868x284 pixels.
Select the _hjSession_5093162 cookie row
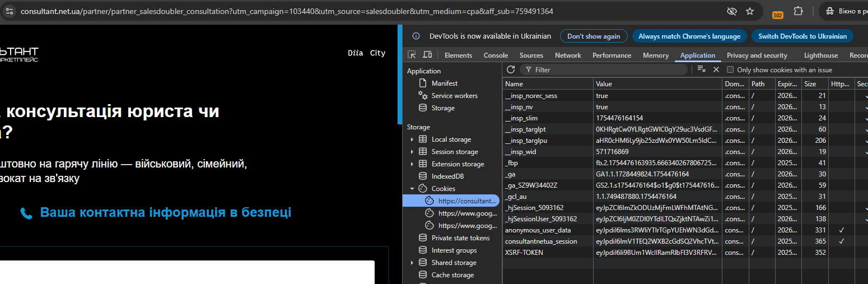coord(685,208)
